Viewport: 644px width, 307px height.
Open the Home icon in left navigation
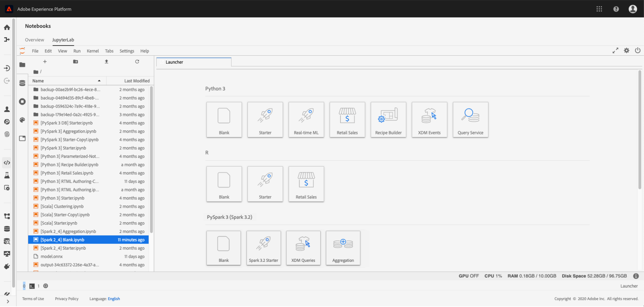pos(7,27)
